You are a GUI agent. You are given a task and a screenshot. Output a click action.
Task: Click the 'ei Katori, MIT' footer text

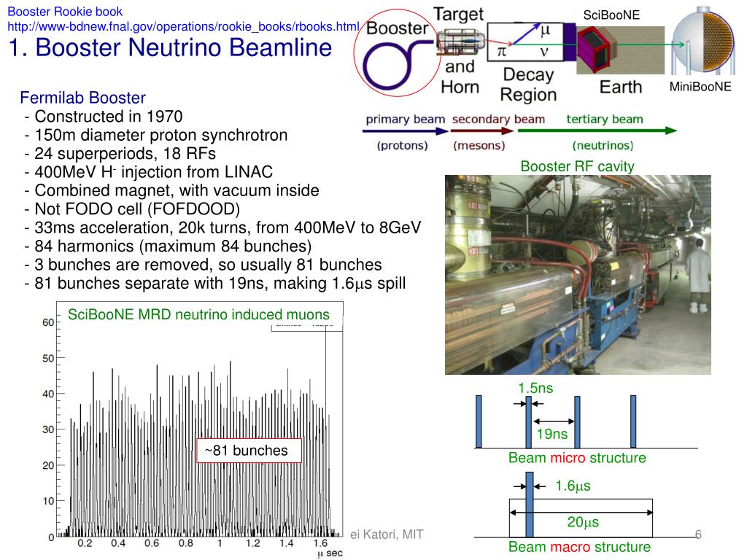click(387, 534)
